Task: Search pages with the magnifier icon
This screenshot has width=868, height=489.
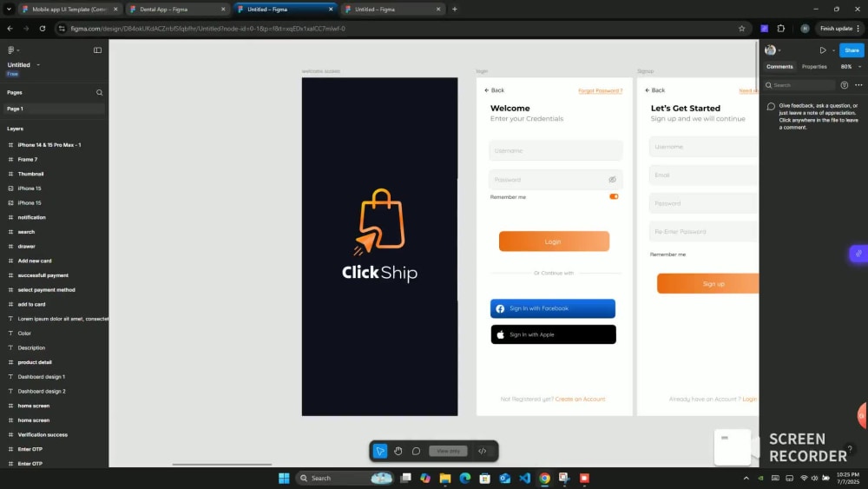Action: tap(99, 92)
